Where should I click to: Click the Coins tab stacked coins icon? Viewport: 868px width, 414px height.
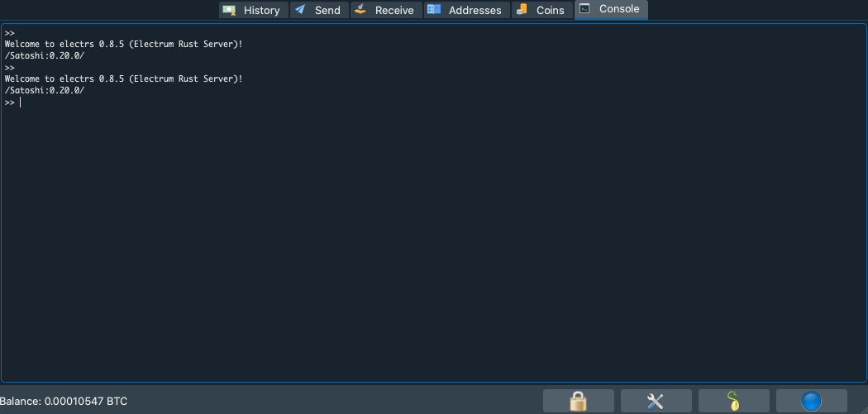522,9
